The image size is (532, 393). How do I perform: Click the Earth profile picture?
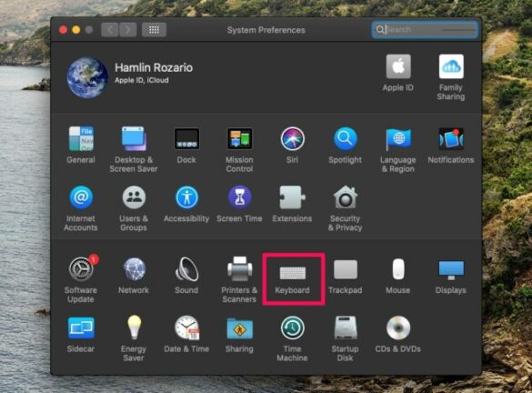87,77
